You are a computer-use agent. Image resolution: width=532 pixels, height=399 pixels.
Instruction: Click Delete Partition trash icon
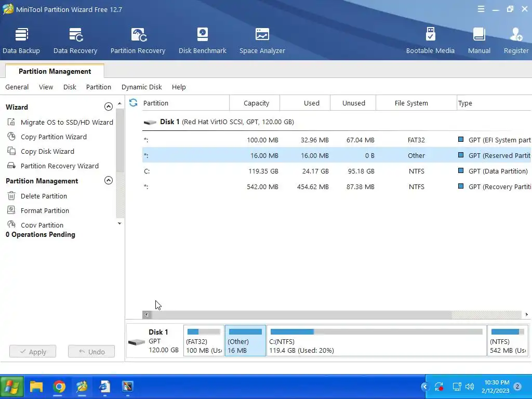tap(11, 196)
